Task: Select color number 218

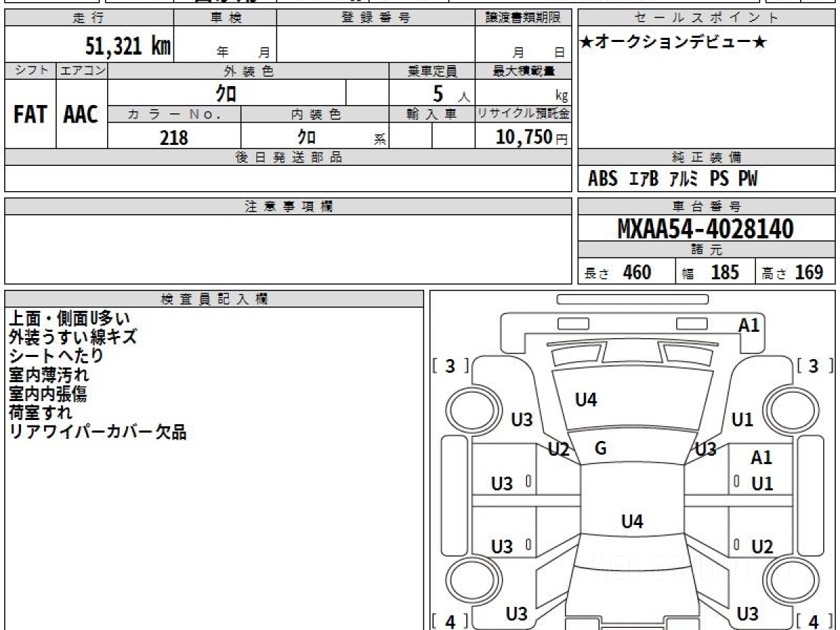Action: [174, 137]
